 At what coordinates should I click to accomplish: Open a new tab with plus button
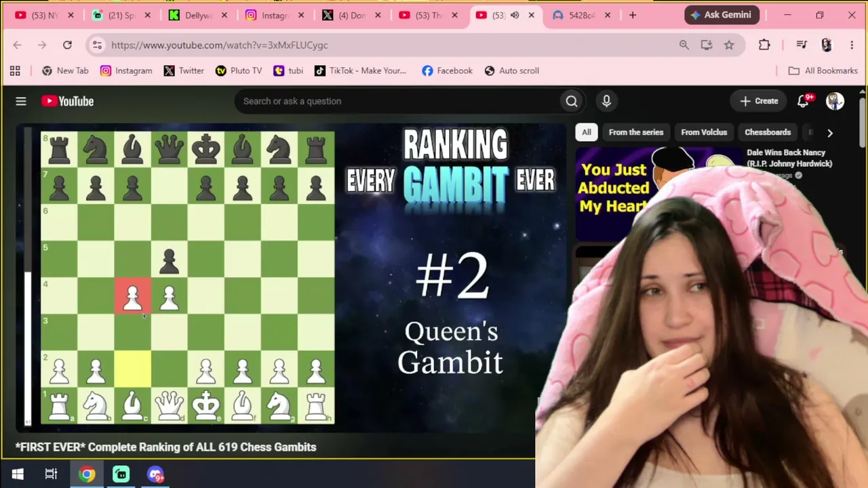[633, 15]
